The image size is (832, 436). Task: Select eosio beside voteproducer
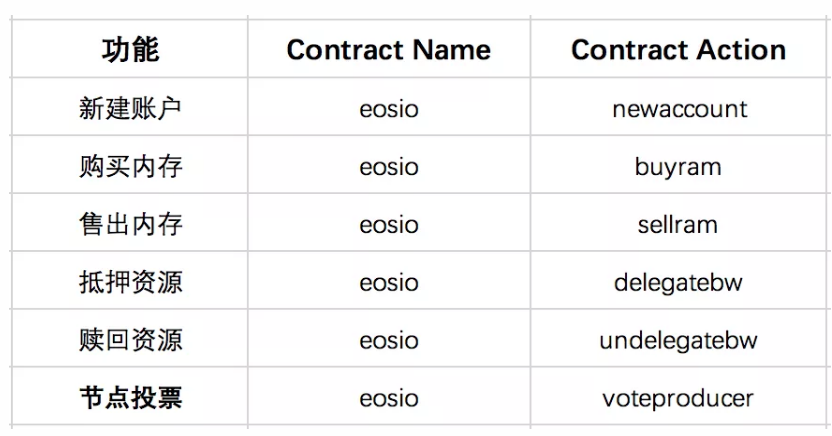pyautogui.click(x=389, y=398)
